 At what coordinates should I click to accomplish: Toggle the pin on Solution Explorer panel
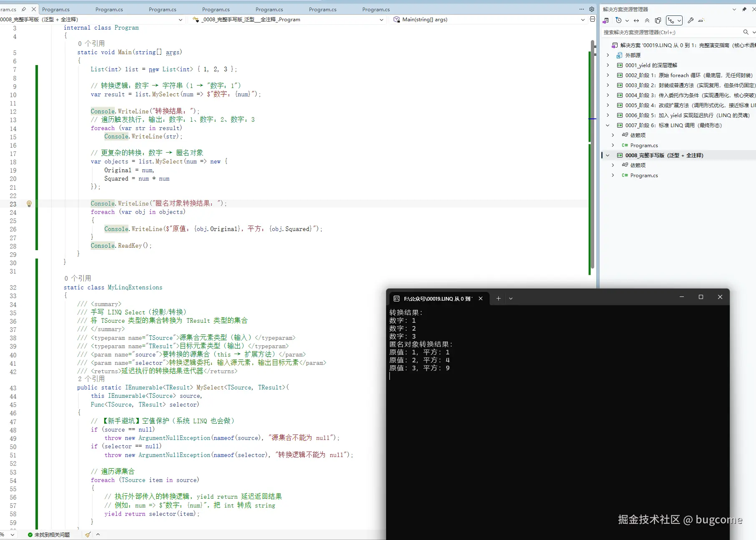point(744,9)
